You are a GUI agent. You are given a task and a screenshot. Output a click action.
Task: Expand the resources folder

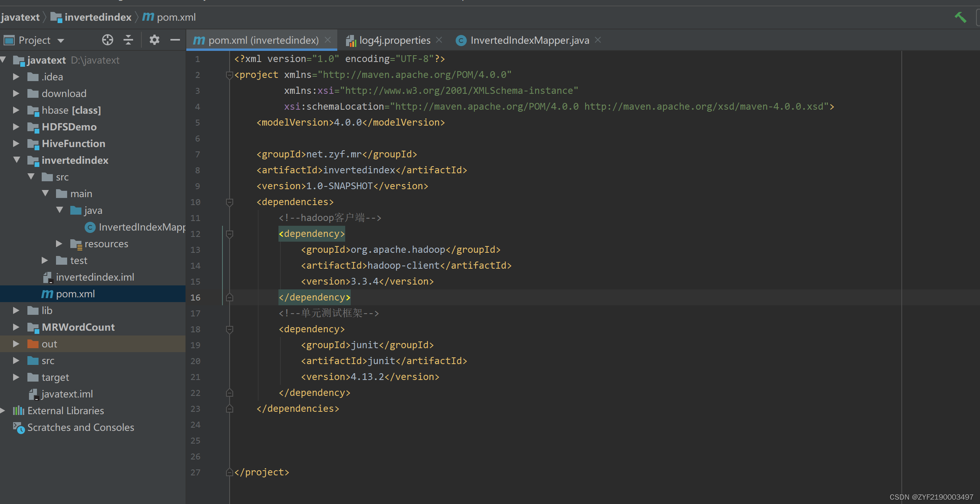pos(59,243)
